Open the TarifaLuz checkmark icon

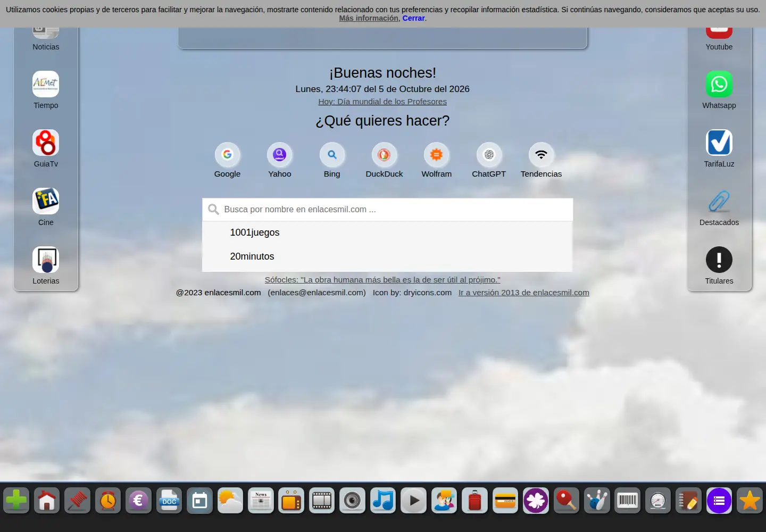tap(719, 143)
